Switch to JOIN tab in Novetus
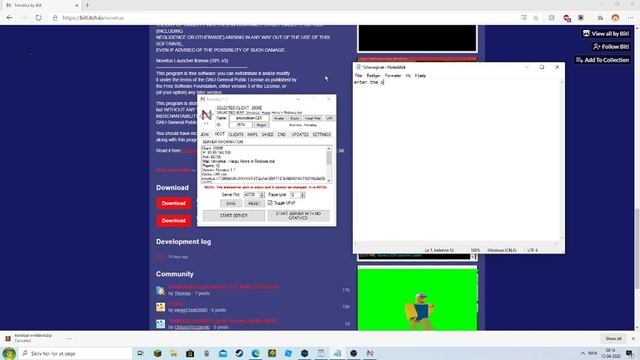 204,134
